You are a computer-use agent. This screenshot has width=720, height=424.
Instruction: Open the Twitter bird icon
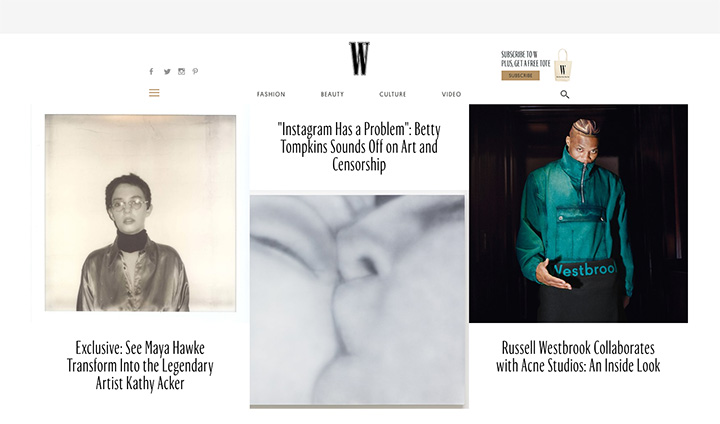(167, 72)
